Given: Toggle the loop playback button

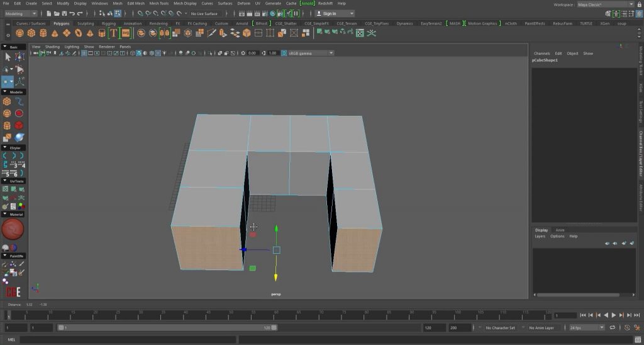Looking at the screenshot, I should pyautogui.click(x=613, y=327).
